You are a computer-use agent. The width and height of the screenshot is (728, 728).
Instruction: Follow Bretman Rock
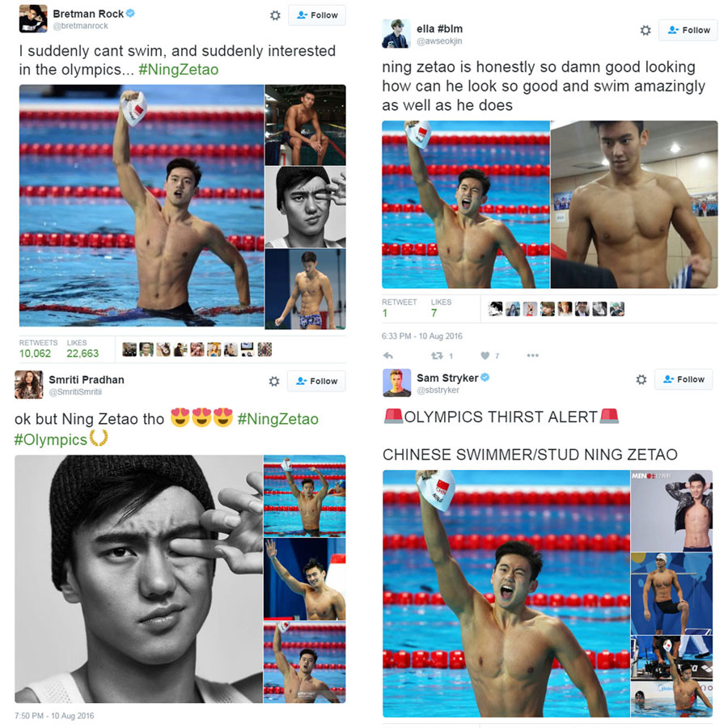[x=317, y=15]
